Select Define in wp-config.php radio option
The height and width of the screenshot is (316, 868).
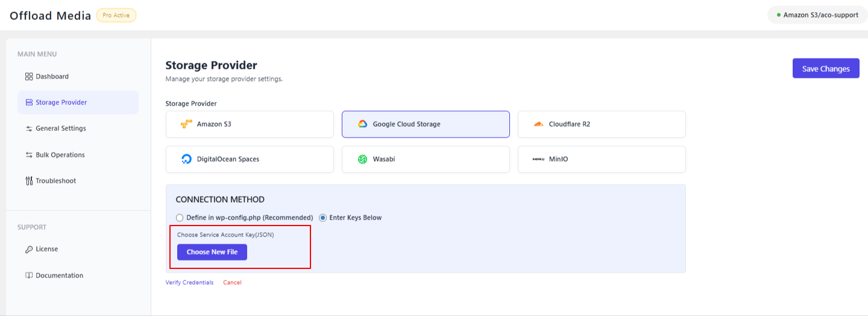[180, 218]
